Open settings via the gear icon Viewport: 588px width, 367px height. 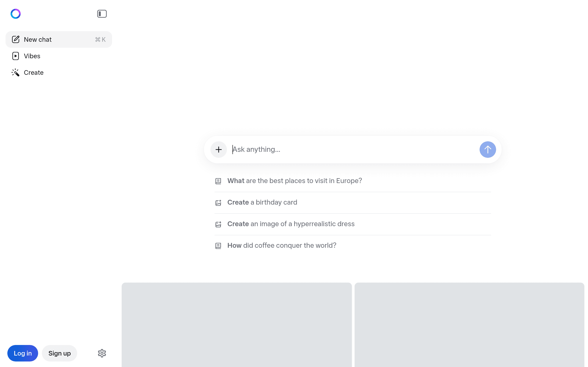coord(102,353)
